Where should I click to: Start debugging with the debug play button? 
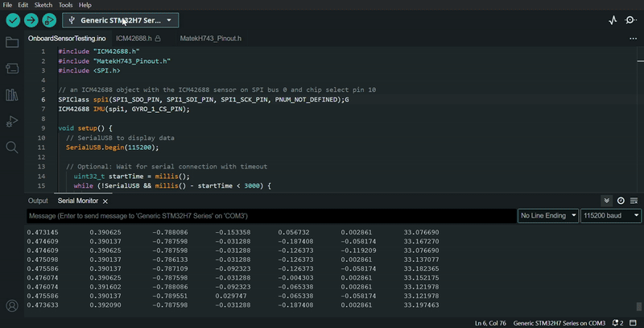pyautogui.click(x=49, y=20)
